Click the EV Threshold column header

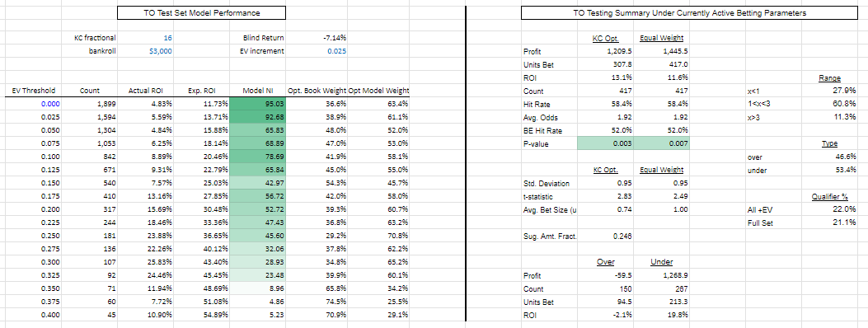coord(31,91)
